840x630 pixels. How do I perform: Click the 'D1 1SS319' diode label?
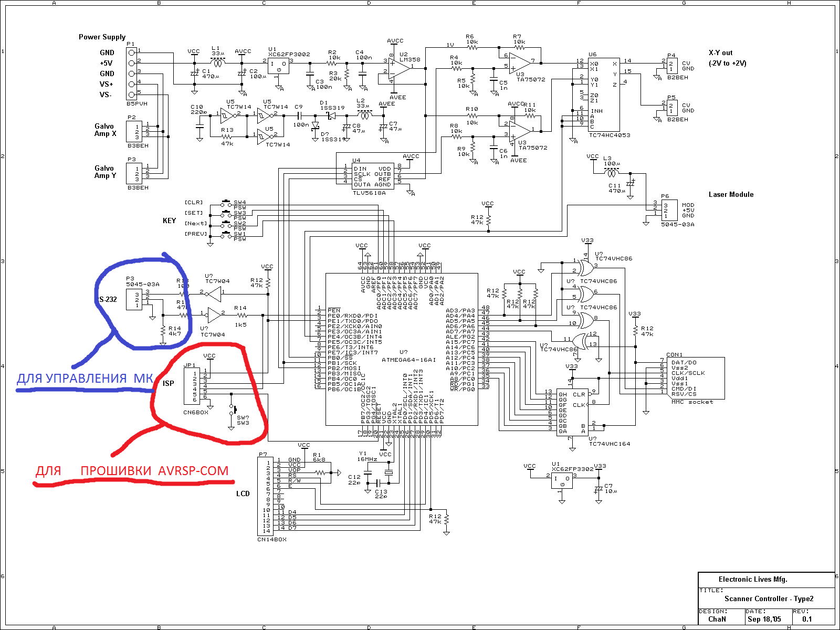(x=332, y=105)
